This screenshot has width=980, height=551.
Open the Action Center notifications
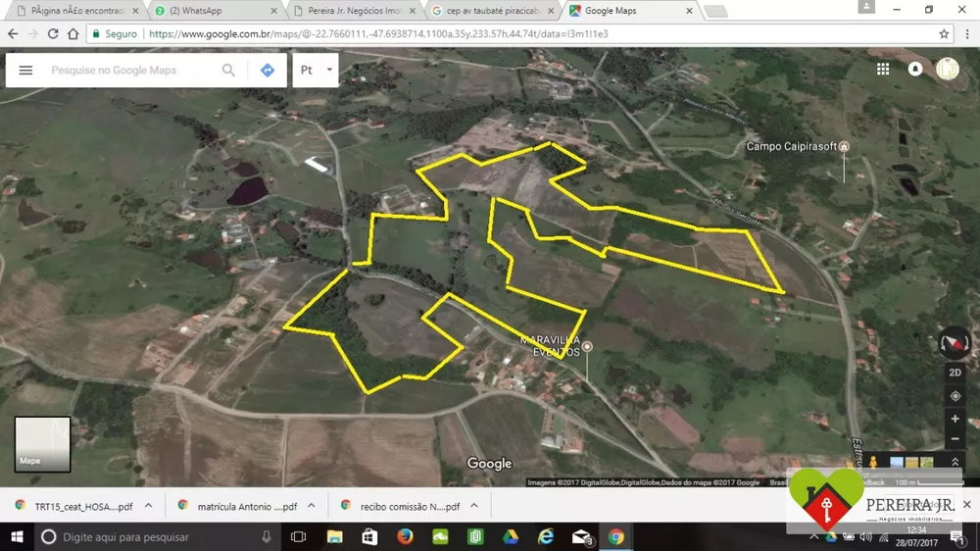coord(956,536)
